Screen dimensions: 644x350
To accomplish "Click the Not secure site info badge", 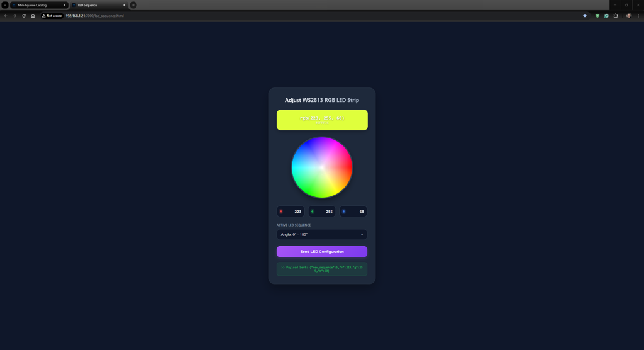I will coord(52,16).
